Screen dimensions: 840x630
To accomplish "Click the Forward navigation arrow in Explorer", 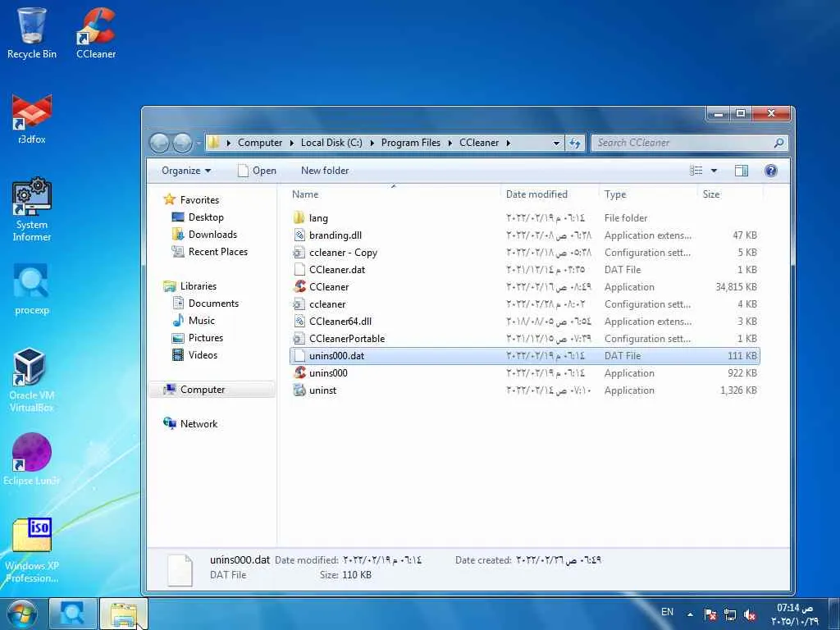I will pos(182,143).
